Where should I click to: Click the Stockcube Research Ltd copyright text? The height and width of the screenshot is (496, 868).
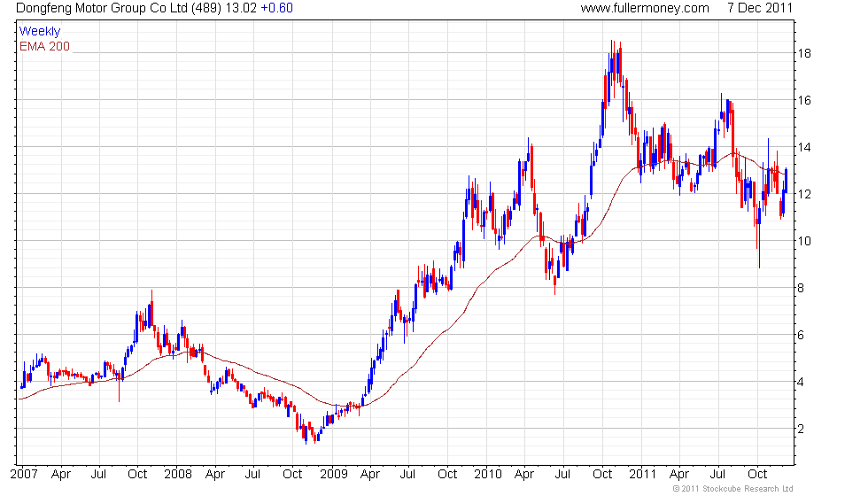pyautogui.click(x=733, y=489)
